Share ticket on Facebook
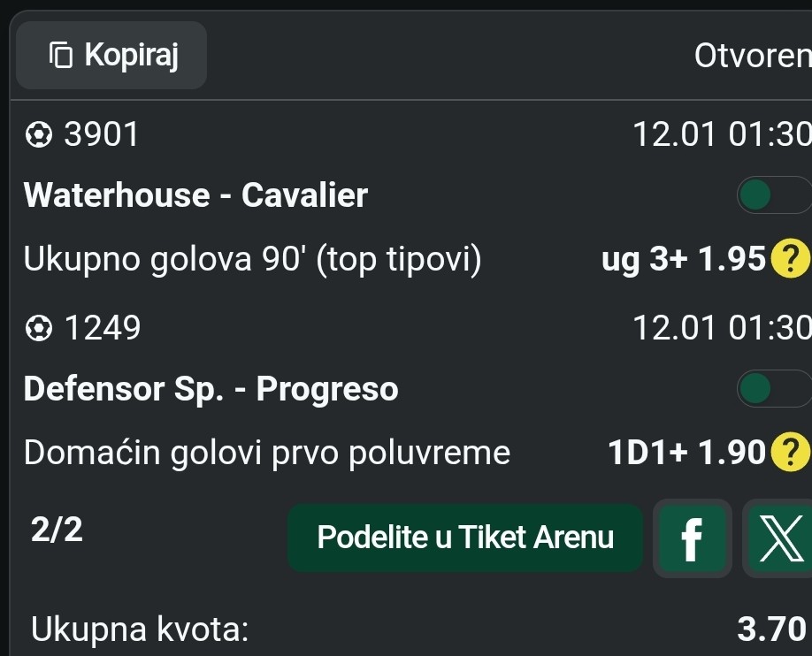The height and width of the screenshot is (656, 812). coord(693,538)
